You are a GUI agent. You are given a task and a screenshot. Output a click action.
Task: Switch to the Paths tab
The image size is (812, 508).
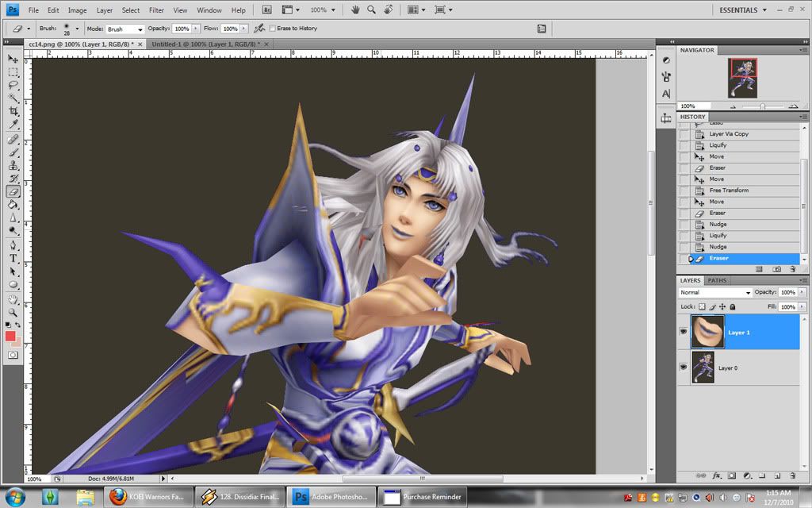click(717, 280)
